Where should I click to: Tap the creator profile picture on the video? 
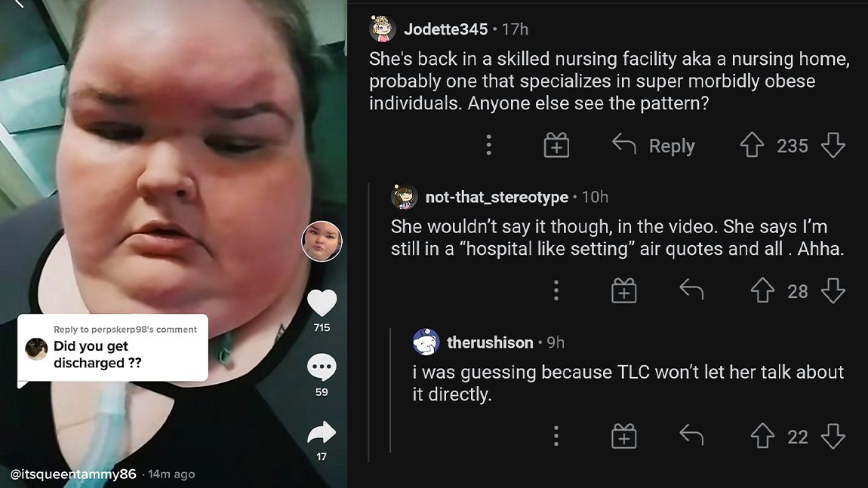click(322, 241)
